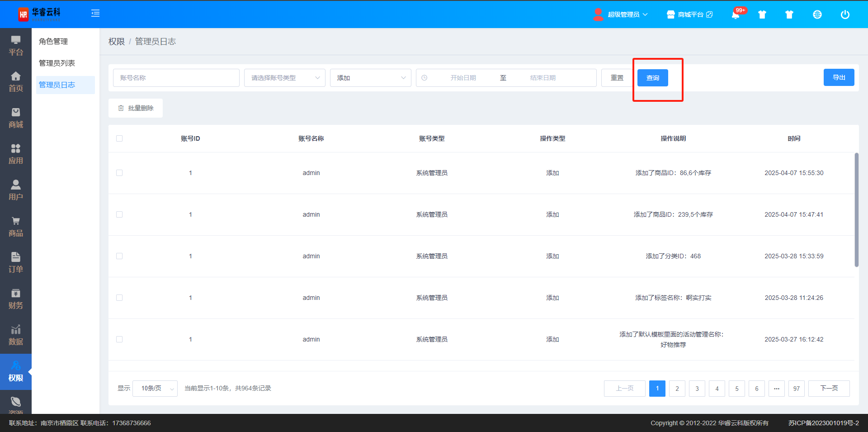Screen dimensions: 868x432
Task: Open the 财务 finance sidebar icon
Action: [x=16, y=299]
